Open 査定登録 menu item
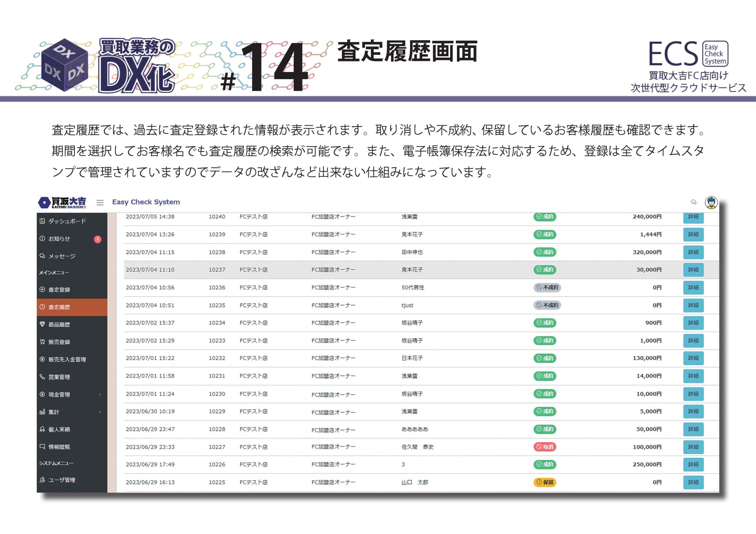The height and width of the screenshot is (534, 756). (x=59, y=289)
